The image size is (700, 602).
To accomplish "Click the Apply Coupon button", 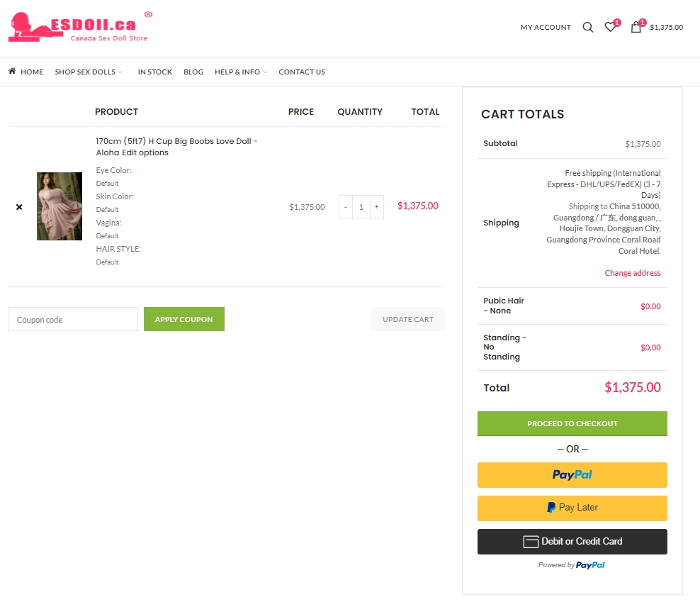I will point(184,319).
